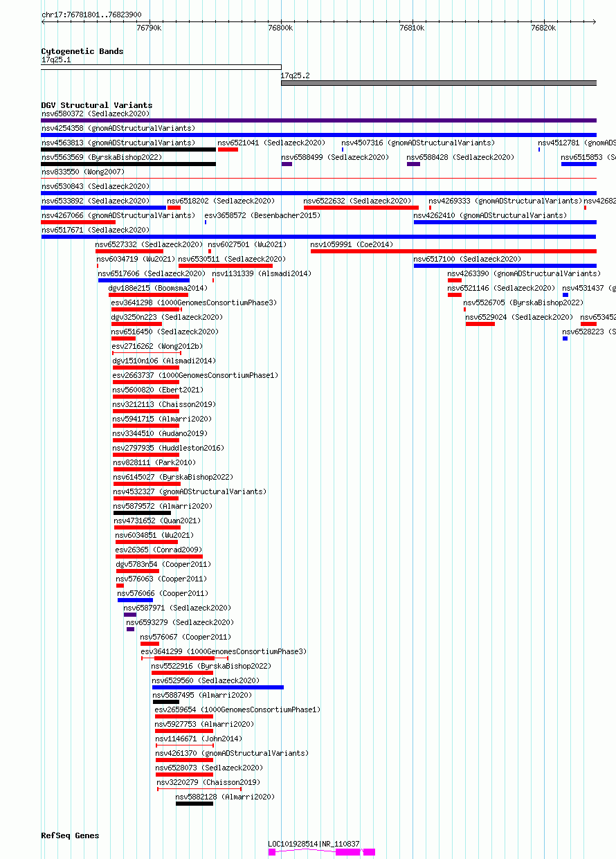This screenshot has width=616, height=859.
Task: Click the 76810k ruler tick label
Action: (x=412, y=28)
